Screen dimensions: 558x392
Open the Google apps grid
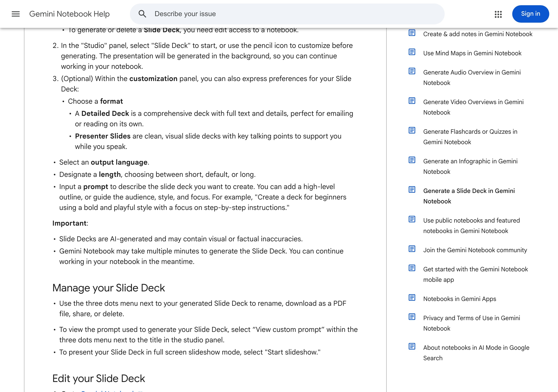498,14
